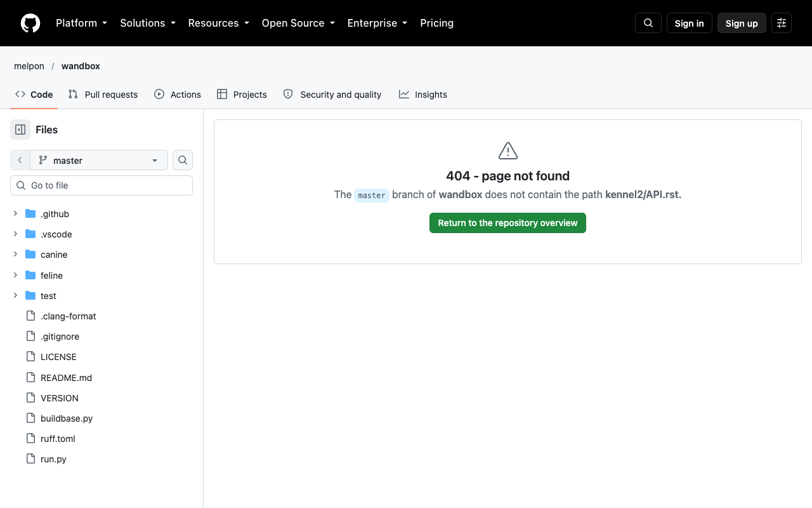
Task: Open the Solutions menu
Action: (x=148, y=23)
